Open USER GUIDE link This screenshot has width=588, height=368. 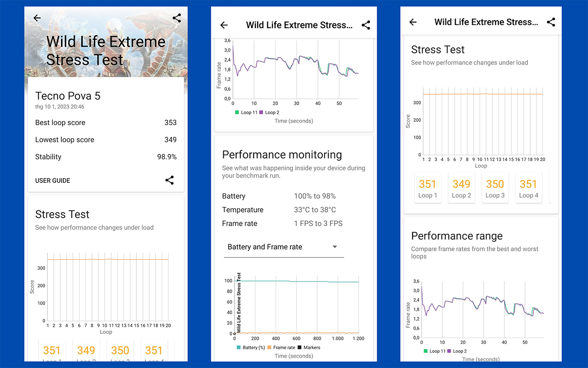(x=53, y=180)
